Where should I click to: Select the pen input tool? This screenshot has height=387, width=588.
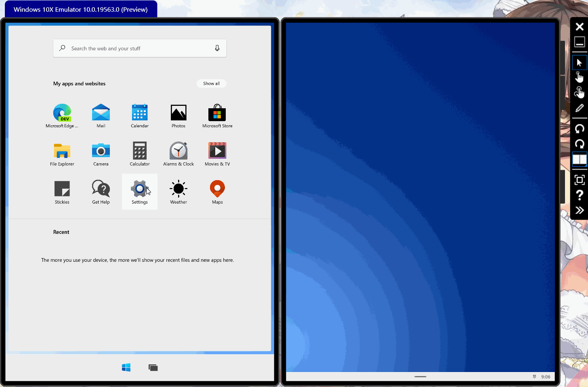click(579, 107)
